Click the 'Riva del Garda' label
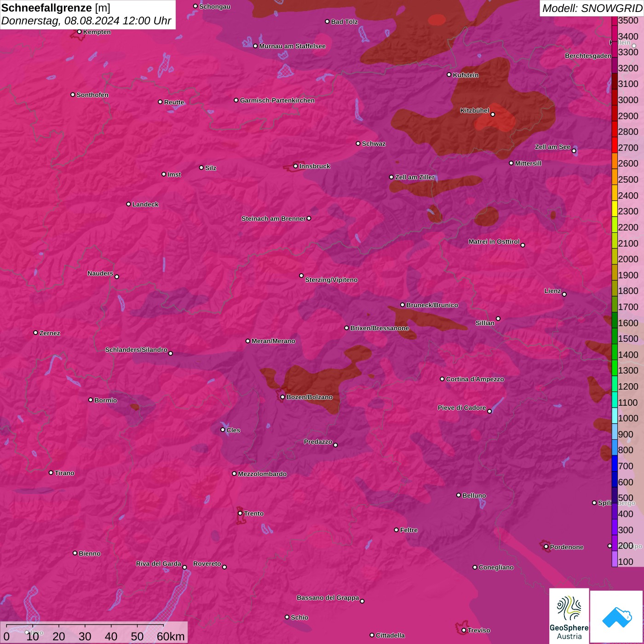The image size is (644, 644). (x=159, y=563)
